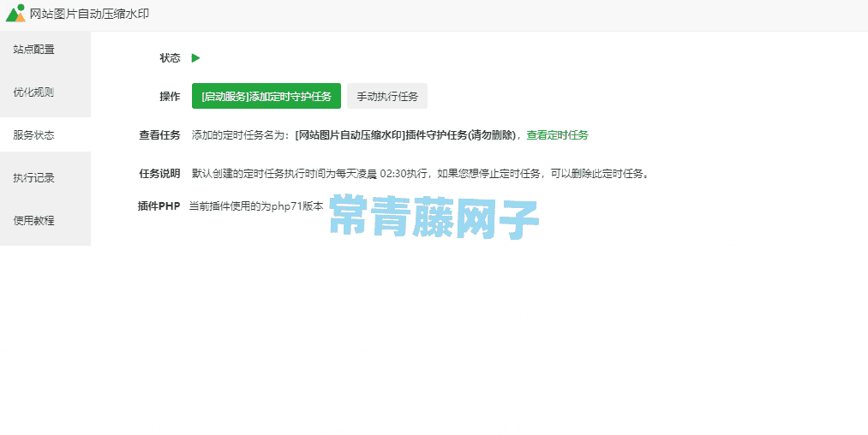Click the plugin logo icon in title bar
Viewport: 868px width, 435px height.
coord(15,14)
